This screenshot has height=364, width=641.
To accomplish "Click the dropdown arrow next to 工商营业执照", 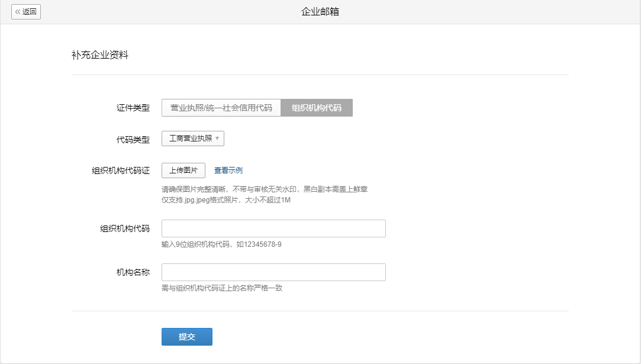I will coord(217,138).
